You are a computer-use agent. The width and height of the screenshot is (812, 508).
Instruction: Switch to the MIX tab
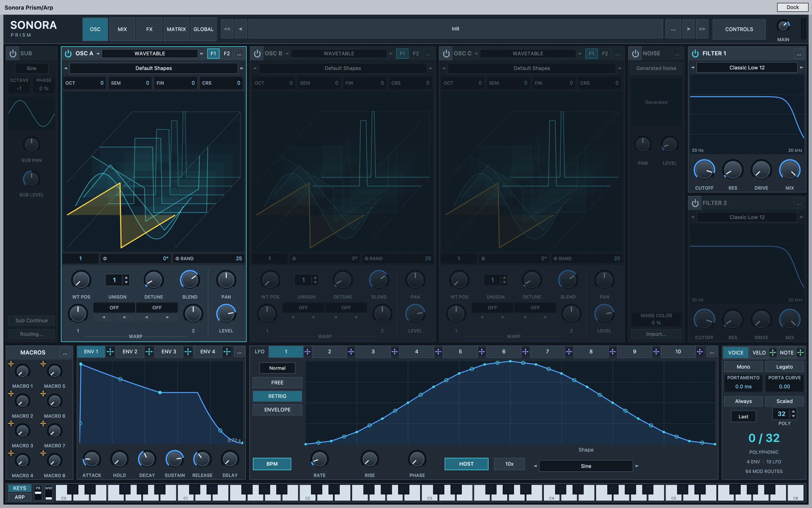tap(122, 29)
